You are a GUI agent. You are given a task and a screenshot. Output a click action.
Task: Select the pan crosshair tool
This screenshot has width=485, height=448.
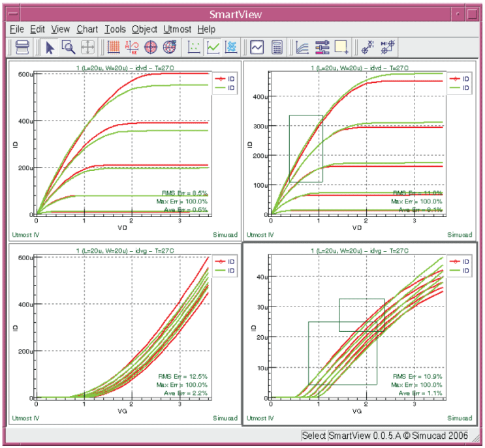[87, 47]
